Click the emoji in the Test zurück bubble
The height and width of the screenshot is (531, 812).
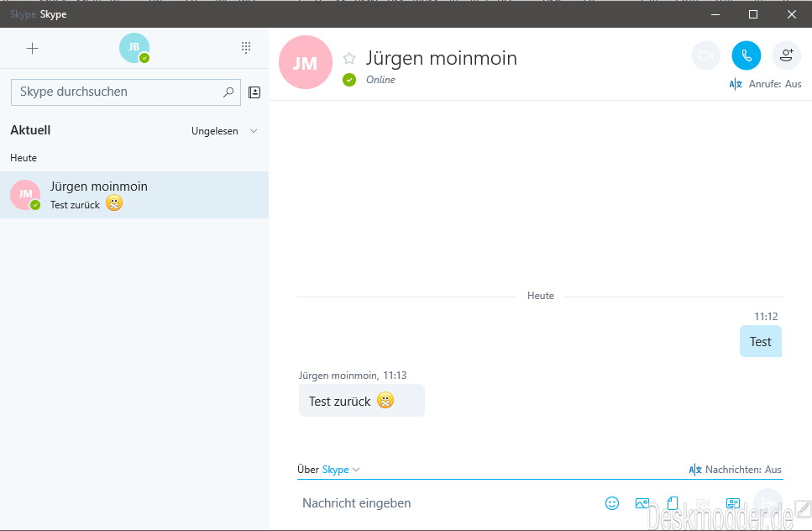[x=385, y=401]
